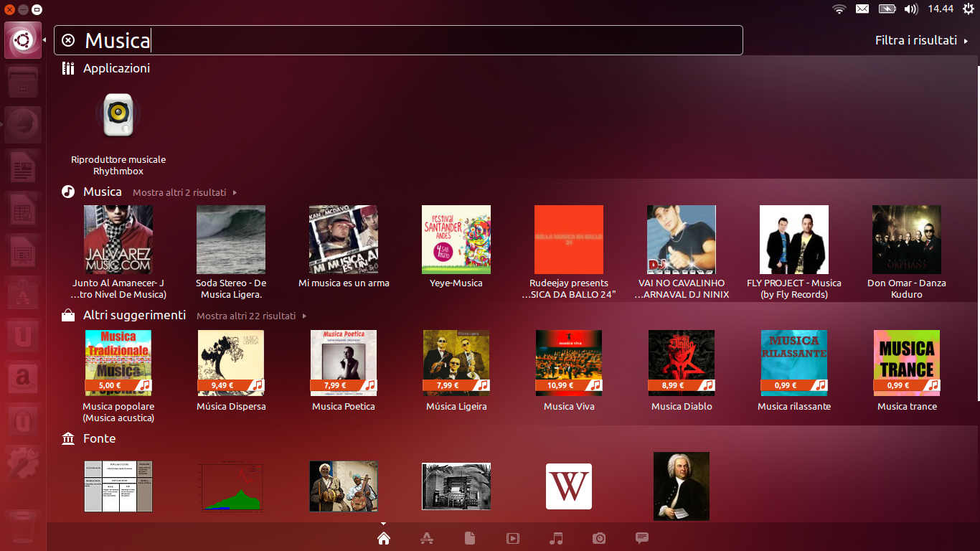Open VAI NO CAVALINHO DJ NINIX result
980x551 pixels.
tap(682, 240)
